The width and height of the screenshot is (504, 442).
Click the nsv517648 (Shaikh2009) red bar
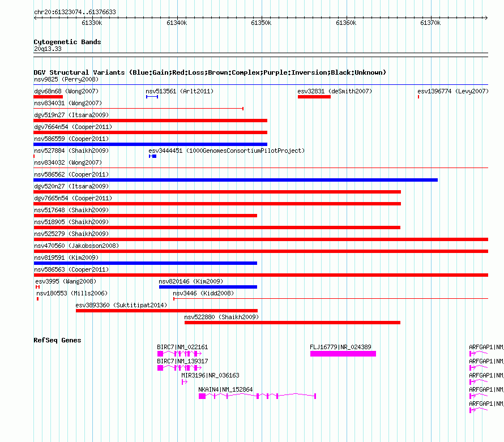tap(146, 216)
